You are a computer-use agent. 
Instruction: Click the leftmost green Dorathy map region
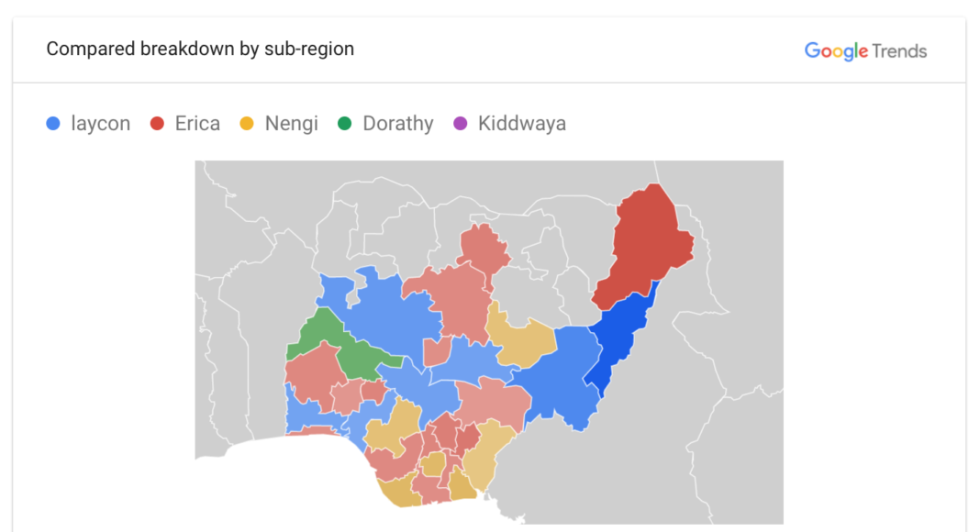[313, 334]
